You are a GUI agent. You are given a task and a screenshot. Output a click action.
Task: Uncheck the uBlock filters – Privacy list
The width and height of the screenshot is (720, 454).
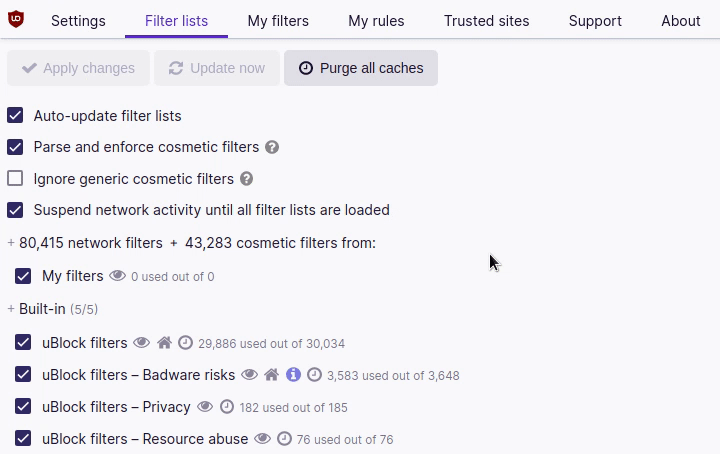[23, 407]
